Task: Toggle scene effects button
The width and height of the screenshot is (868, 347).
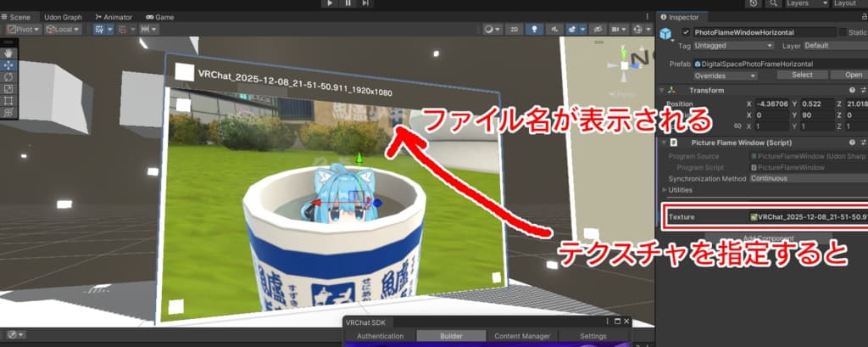Action: click(x=572, y=30)
